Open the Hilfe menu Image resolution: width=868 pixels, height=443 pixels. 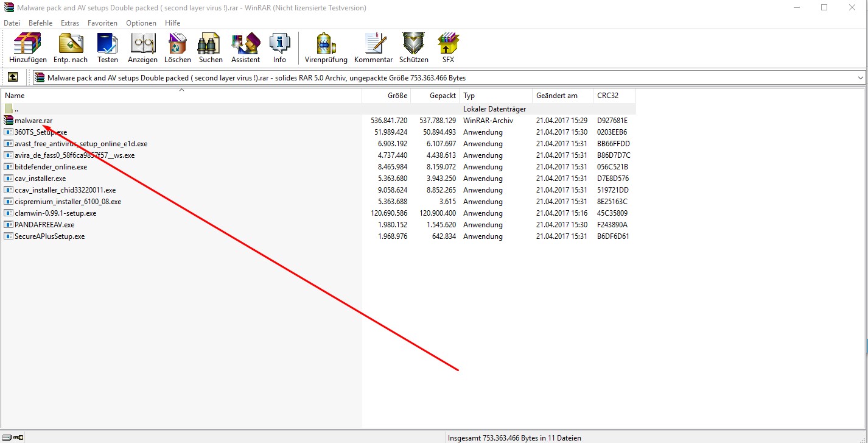click(x=172, y=23)
